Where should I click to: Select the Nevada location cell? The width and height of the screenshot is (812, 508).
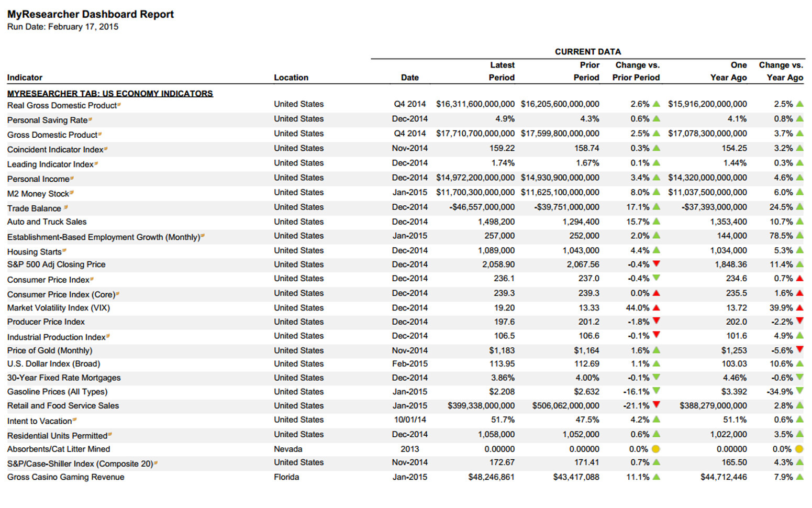(x=288, y=449)
